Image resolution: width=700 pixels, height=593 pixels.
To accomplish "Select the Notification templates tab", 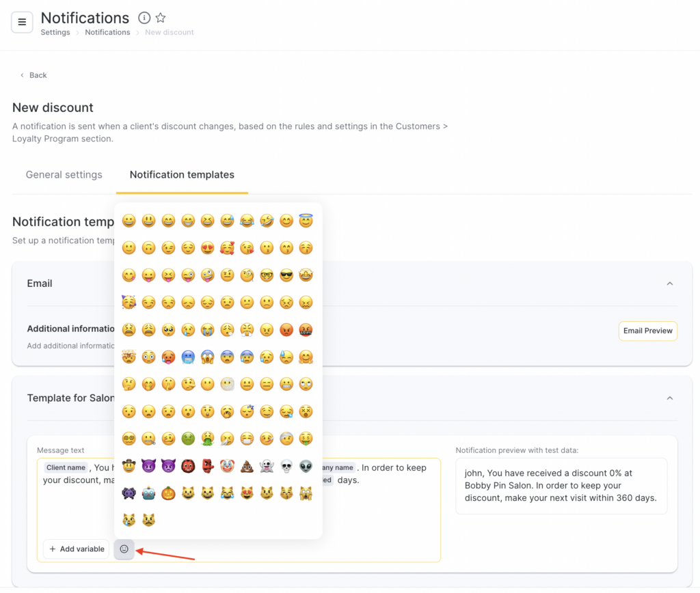I will [182, 175].
